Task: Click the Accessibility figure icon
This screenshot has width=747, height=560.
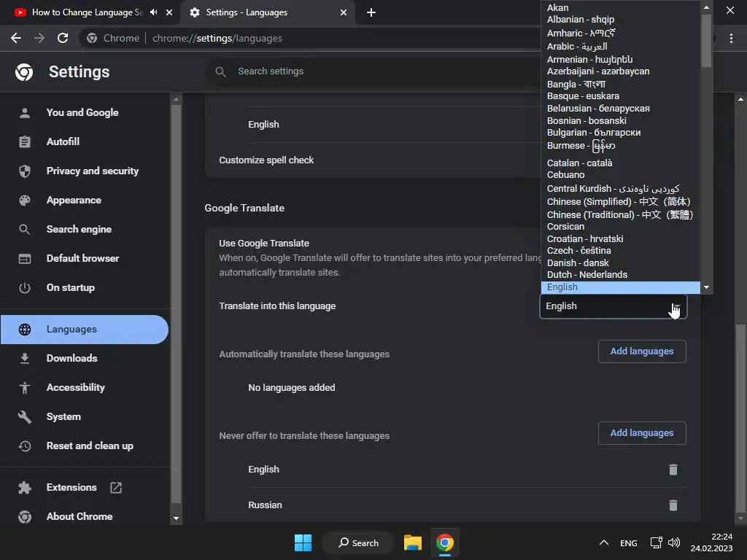Action: click(24, 388)
